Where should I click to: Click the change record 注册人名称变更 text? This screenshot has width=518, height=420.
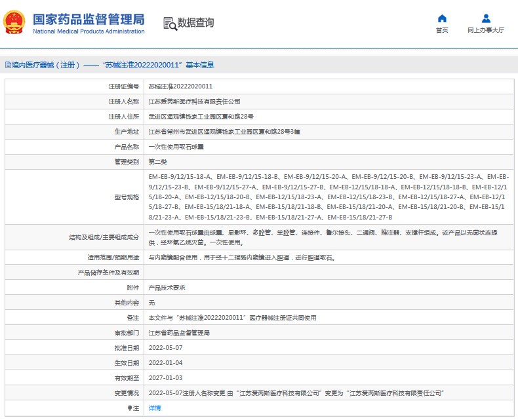click(x=296, y=393)
